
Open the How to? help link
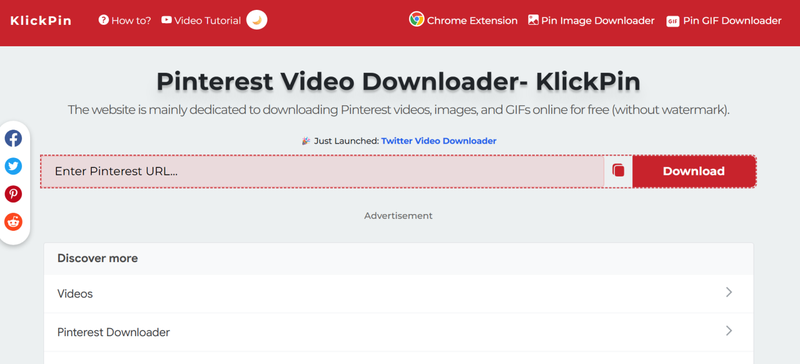pyautogui.click(x=125, y=21)
